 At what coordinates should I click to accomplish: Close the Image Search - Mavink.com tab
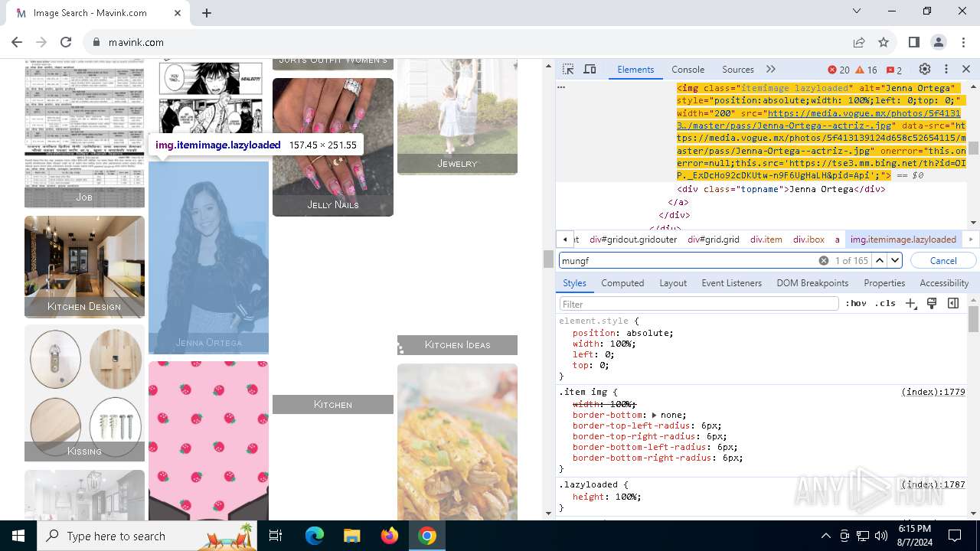click(x=178, y=13)
